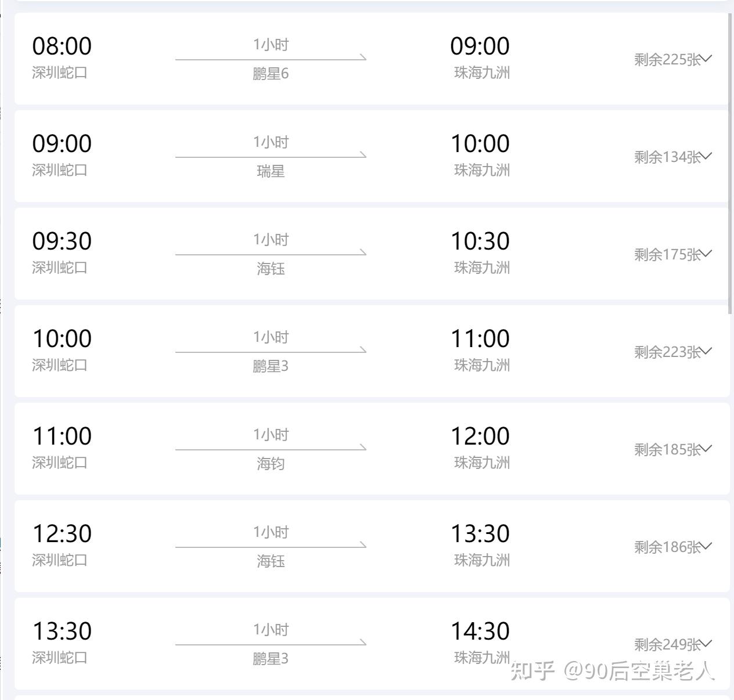Expand the 11:00 海钧 ferry chevron
The width and height of the screenshot is (734, 700).
706,448
